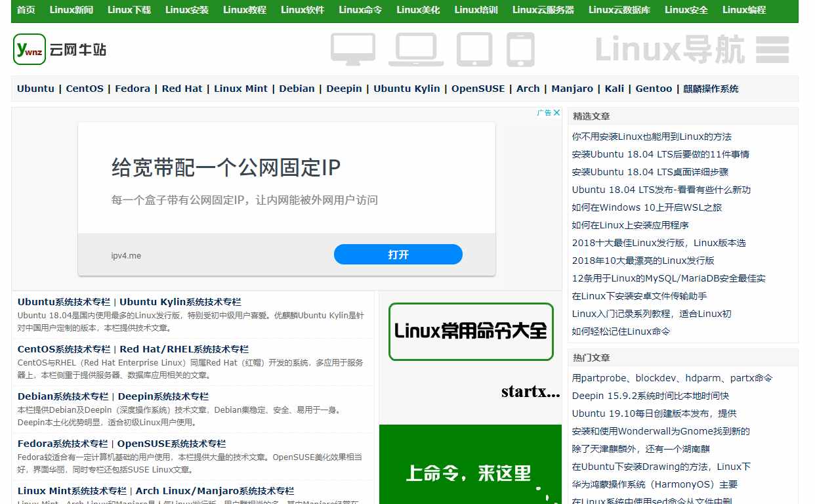This screenshot has height=504, width=815.
Task: Select the Linux Mint distro link
Action: (x=241, y=89)
